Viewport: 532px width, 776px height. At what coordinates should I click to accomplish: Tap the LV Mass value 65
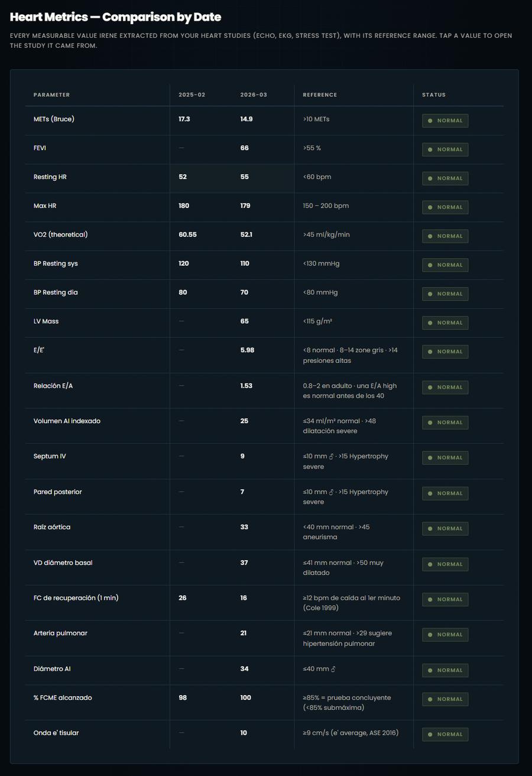[x=244, y=322]
